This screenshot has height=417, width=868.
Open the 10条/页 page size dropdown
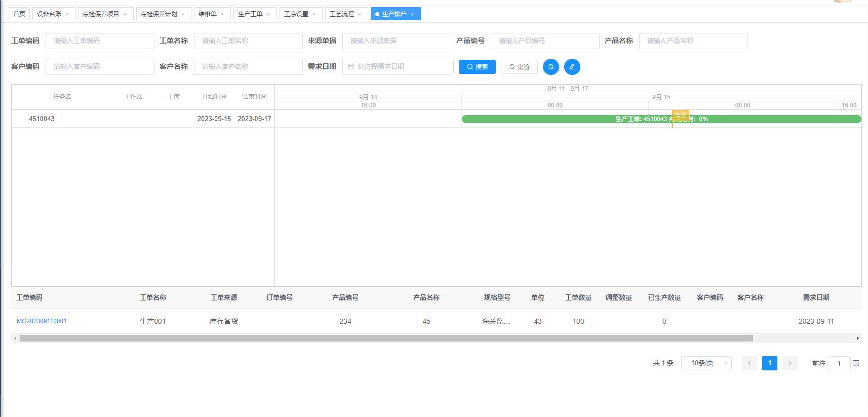click(706, 363)
